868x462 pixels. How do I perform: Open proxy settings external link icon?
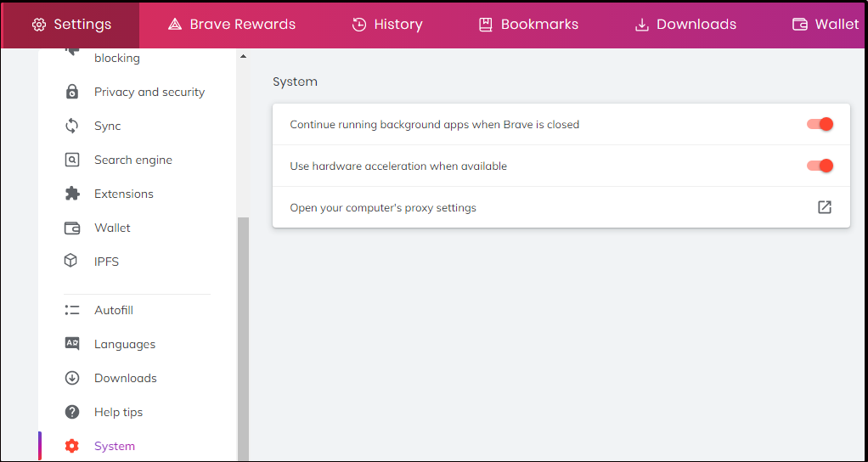pos(825,207)
